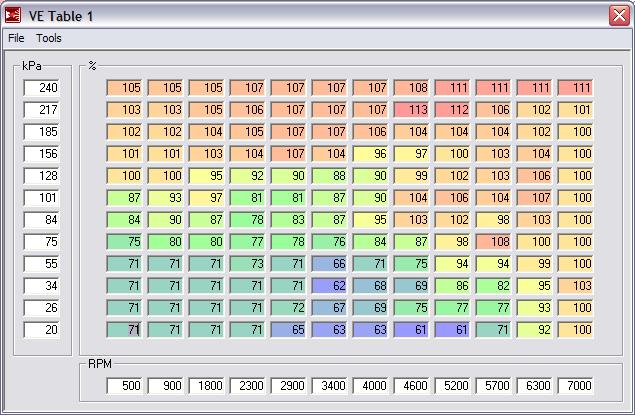Select the 20 kPa axis field

click(42, 330)
